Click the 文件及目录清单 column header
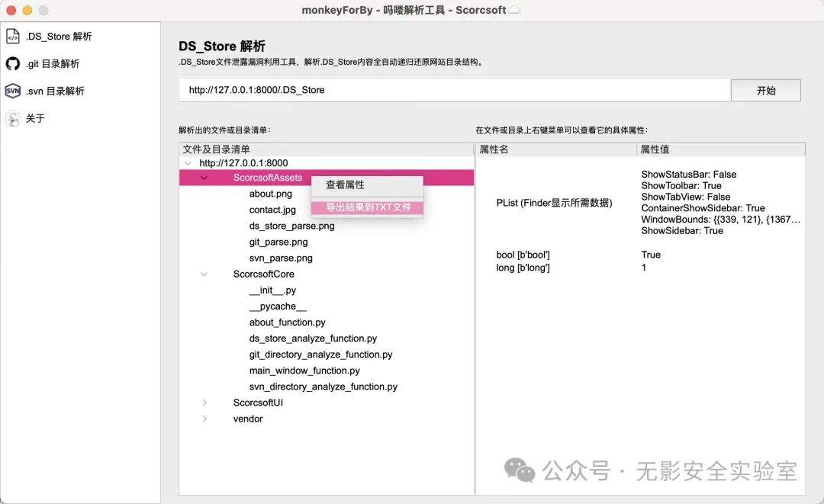This screenshot has height=504, width=824. [327, 149]
